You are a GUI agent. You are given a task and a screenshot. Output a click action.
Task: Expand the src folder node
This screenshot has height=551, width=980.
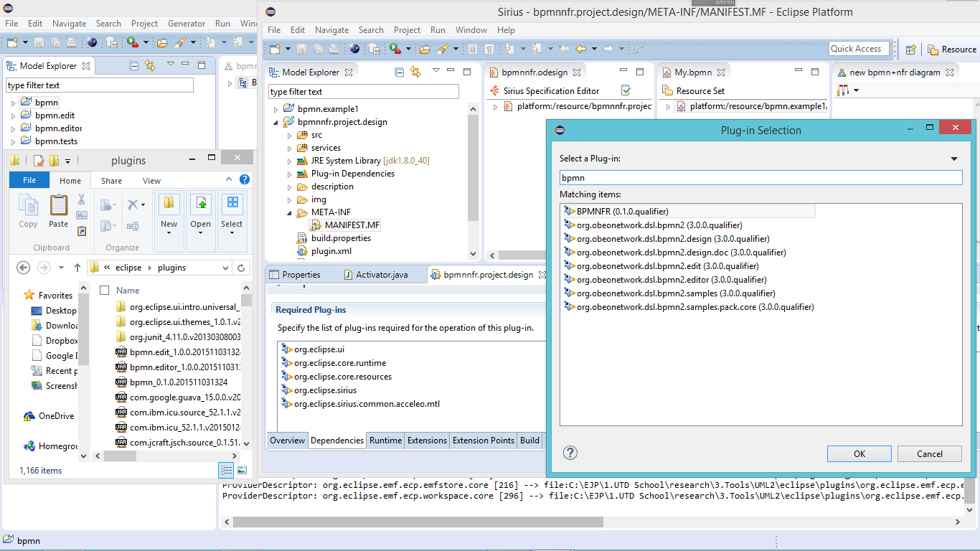290,135
